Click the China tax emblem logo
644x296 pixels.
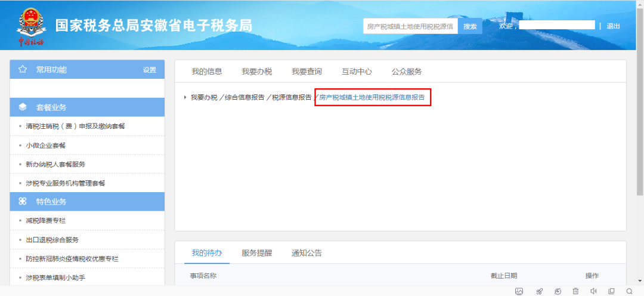pos(32,26)
